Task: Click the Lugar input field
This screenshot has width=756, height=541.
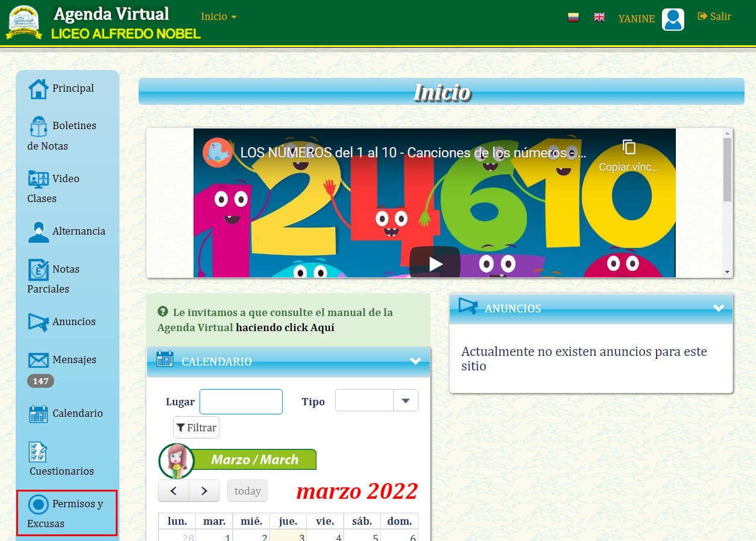Action: (241, 401)
